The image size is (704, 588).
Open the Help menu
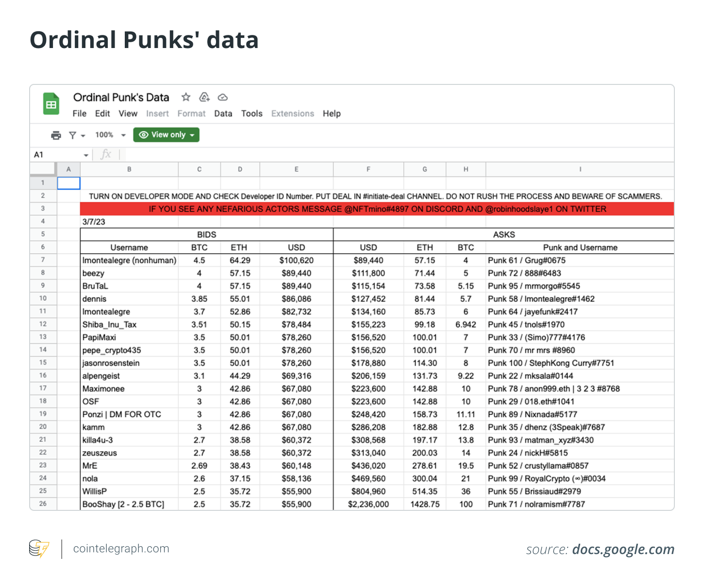332,114
